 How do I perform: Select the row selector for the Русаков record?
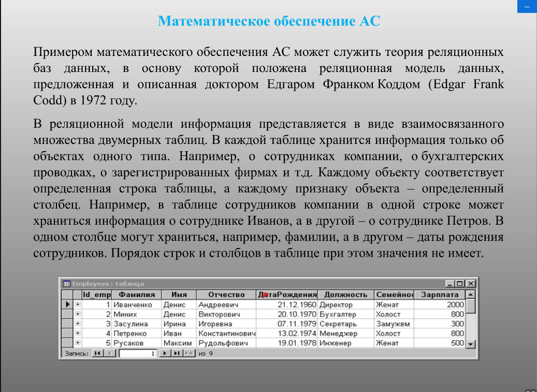[67, 343]
